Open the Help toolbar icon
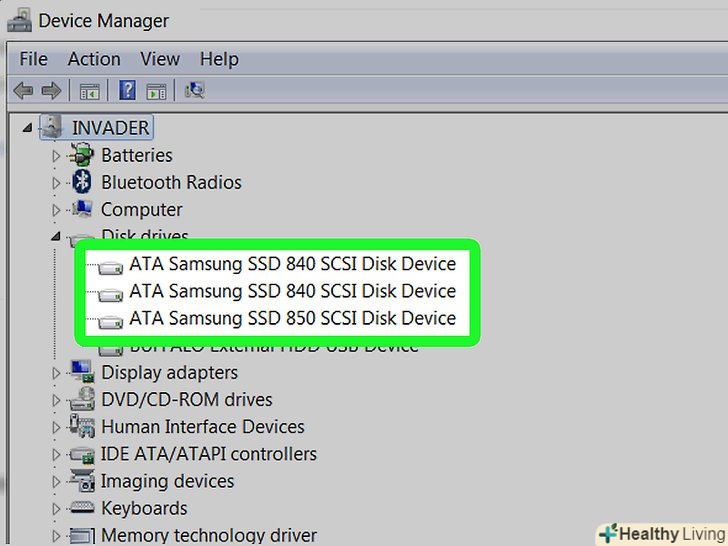The height and width of the screenshot is (546, 728). tap(127, 90)
